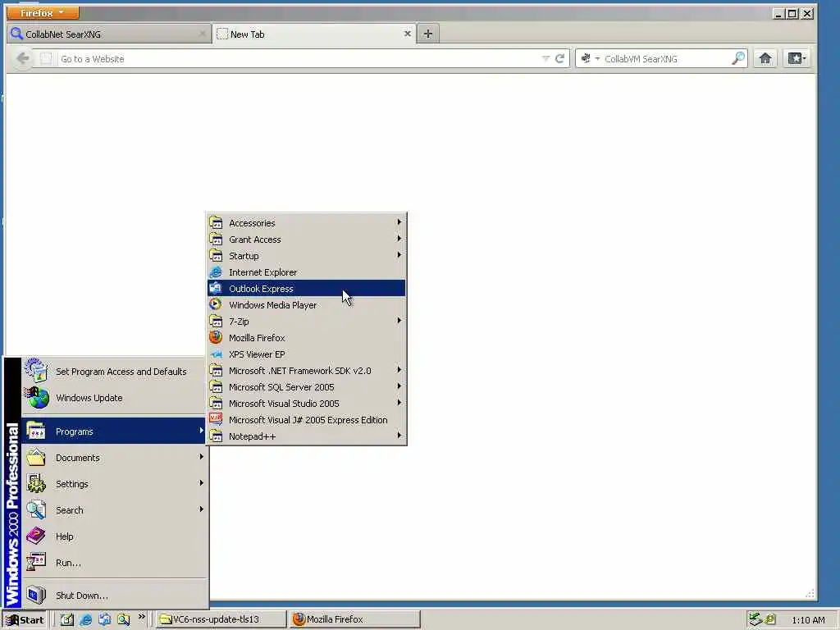Close the New Tab tab
This screenshot has width=840, height=630.
(407, 33)
